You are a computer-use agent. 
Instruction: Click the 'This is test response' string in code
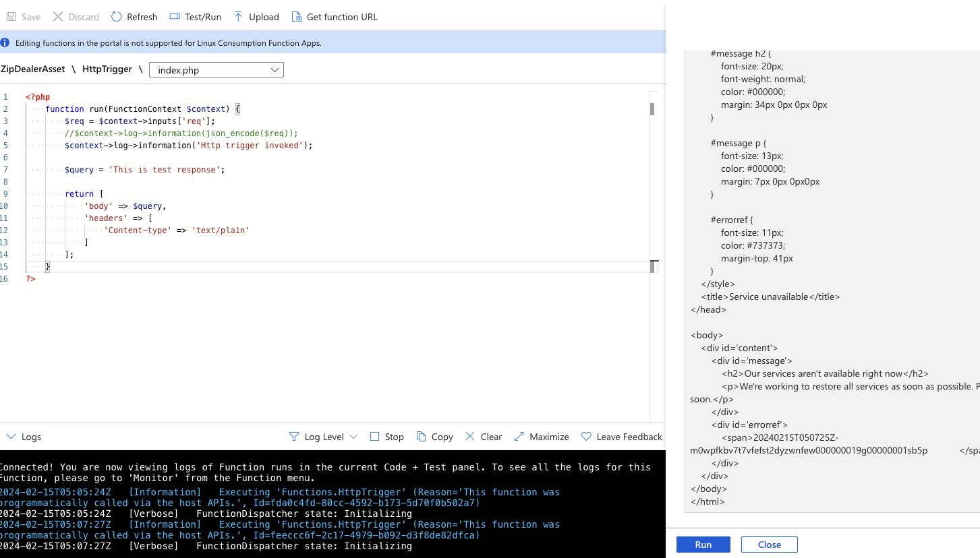[165, 170]
